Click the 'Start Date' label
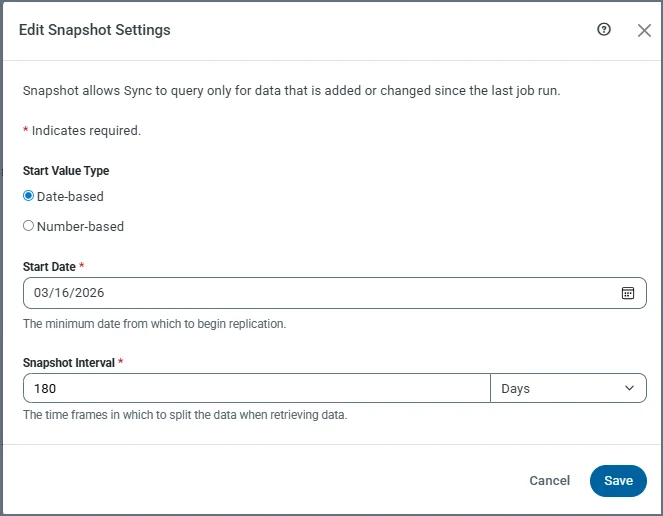 [49, 266]
